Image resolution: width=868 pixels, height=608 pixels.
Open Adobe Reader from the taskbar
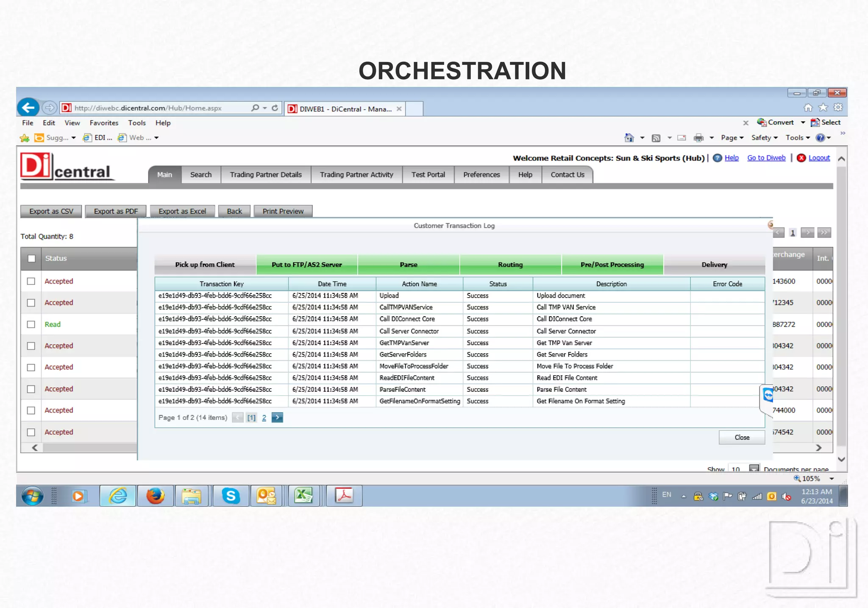(x=344, y=496)
